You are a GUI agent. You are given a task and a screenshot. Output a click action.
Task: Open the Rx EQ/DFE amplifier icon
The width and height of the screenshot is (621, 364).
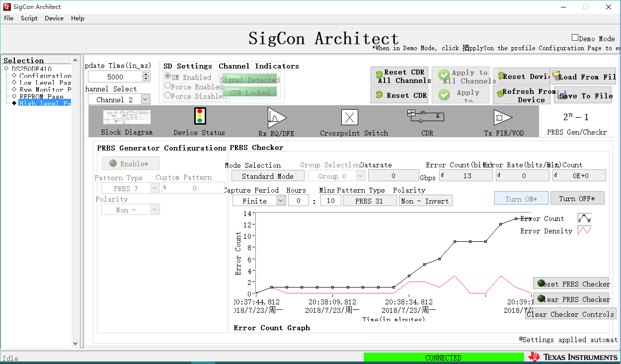(277, 118)
